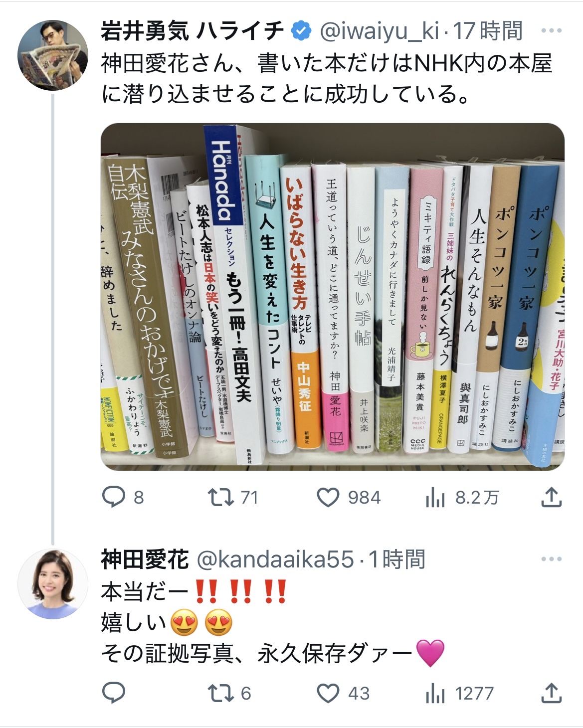Image resolution: width=583 pixels, height=728 pixels.
Task: Open the bookshelf photo attachment
Action: pyautogui.click(x=333, y=297)
